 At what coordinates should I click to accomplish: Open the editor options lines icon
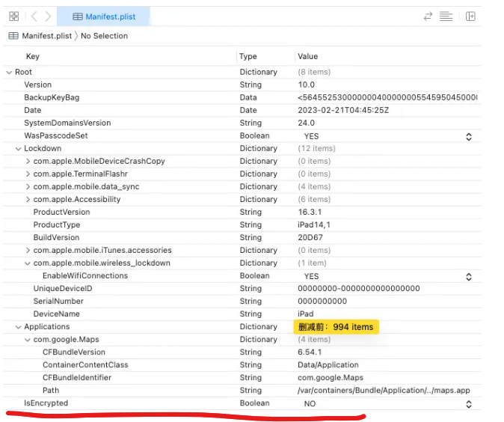coord(446,16)
